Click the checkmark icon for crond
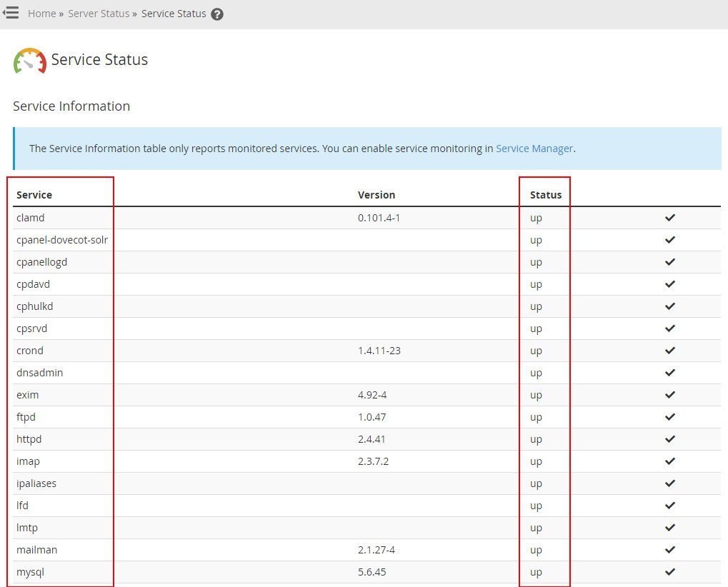This screenshot has width=728, height=587. [669, 351]
